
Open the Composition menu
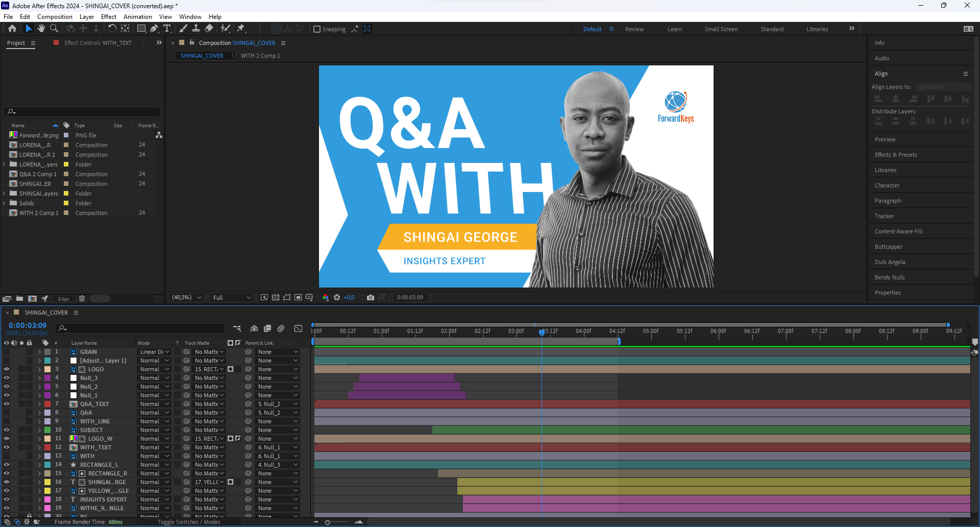pos(55,17)
